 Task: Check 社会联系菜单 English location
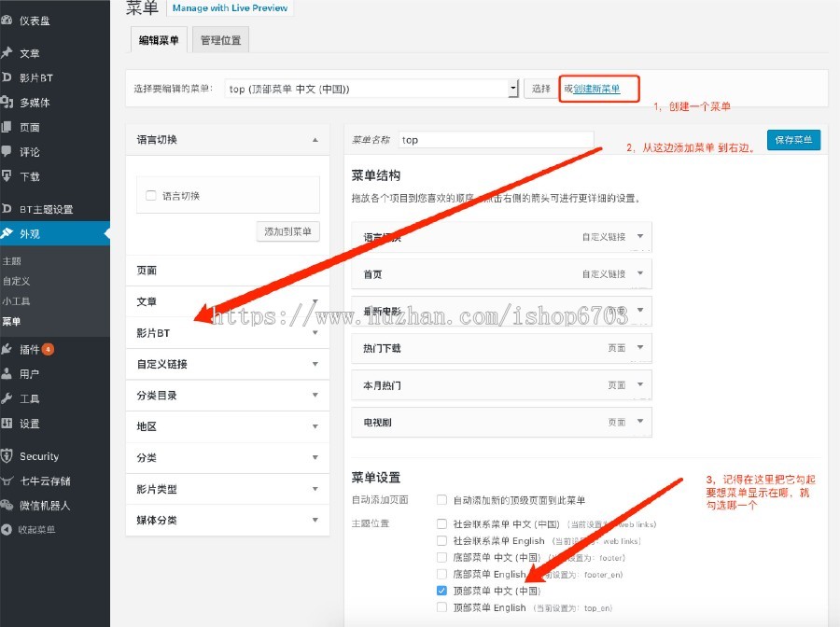point(442,540)
